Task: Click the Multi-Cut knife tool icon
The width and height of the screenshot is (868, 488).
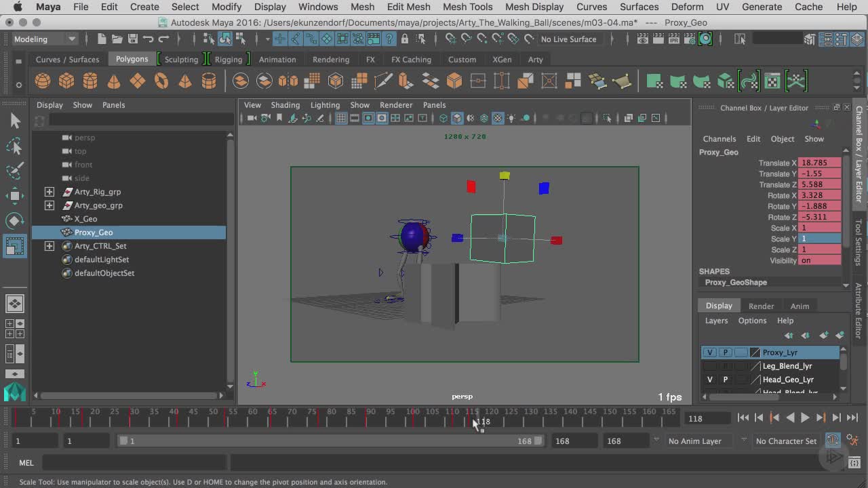Action: click(x=383, y=81)
